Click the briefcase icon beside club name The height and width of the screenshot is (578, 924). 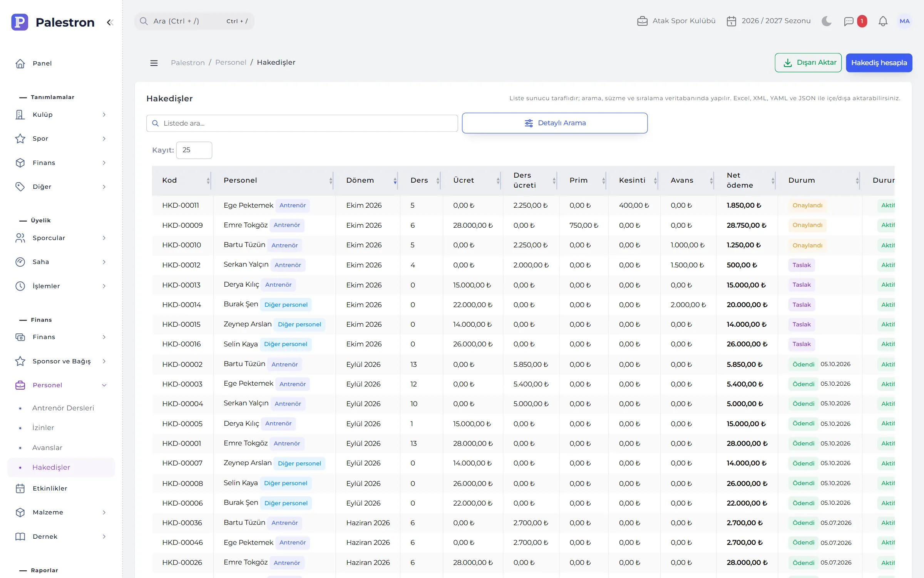pyautogui.click(x=642, y=21)
